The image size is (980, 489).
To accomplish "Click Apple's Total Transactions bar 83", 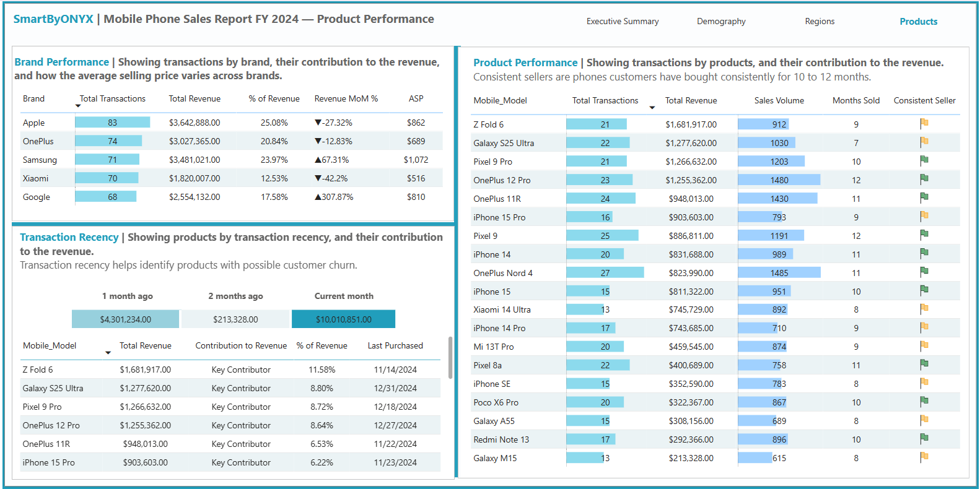I will click(112, 123).
